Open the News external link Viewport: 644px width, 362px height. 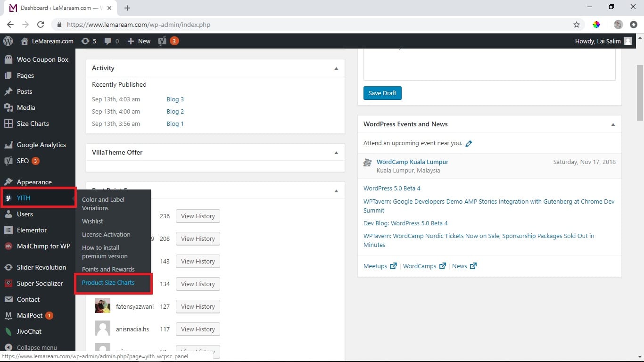click(464, 266)
